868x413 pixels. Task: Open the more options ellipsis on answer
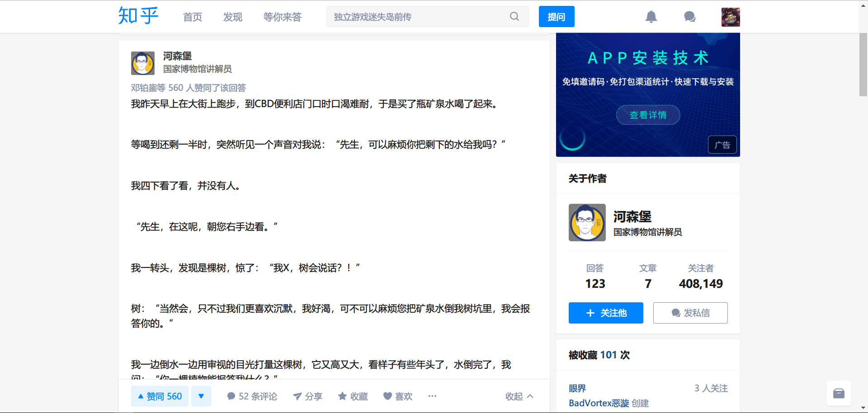[432, 396]
